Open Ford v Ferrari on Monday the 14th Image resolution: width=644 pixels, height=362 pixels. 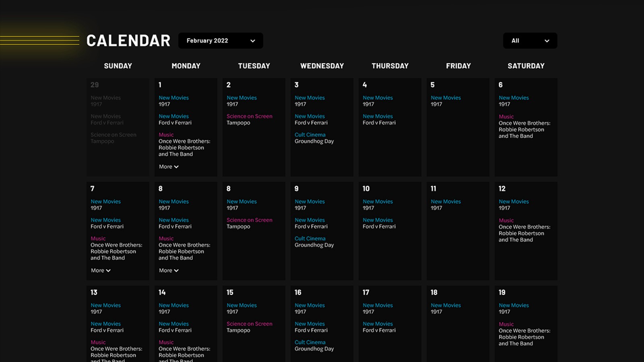[175, 330]
